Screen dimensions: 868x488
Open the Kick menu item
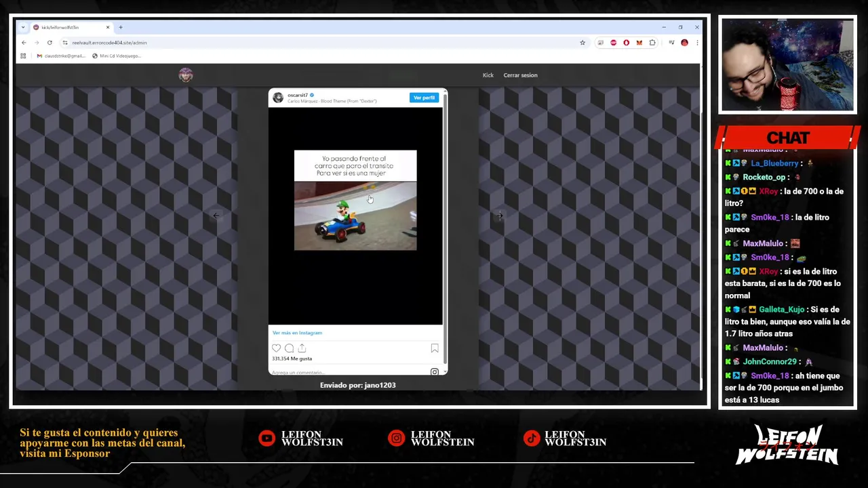488,75
